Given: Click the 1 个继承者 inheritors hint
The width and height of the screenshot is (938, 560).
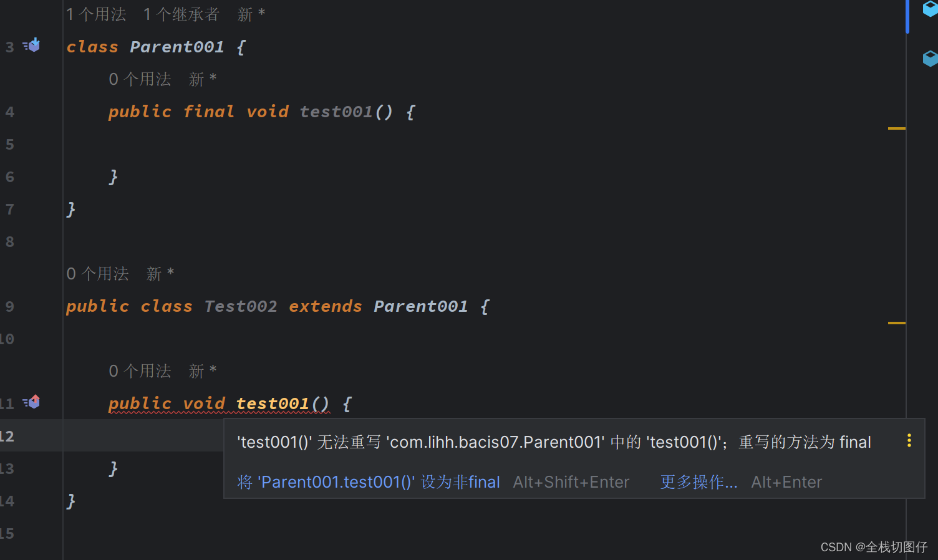Looking at the screenshot, I should (x=181, y=14).
